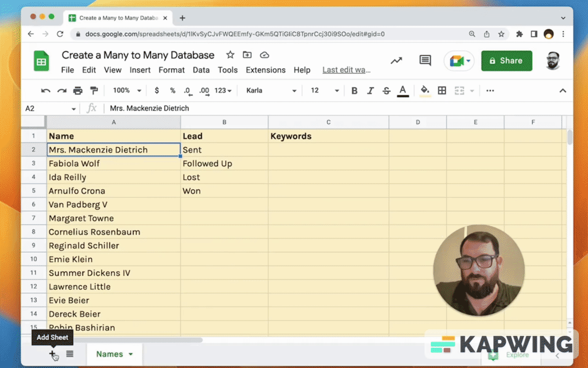Reload the browser page

click(x=60, y=34)
